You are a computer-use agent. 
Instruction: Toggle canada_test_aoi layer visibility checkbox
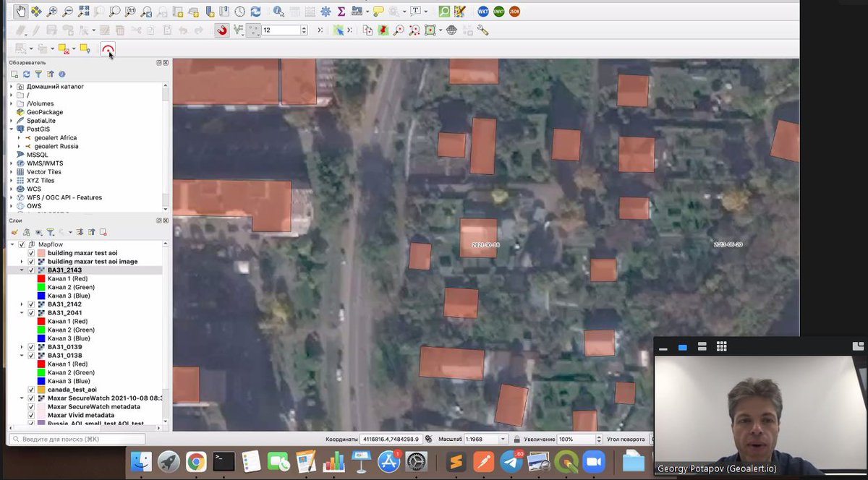click(31, 390)
